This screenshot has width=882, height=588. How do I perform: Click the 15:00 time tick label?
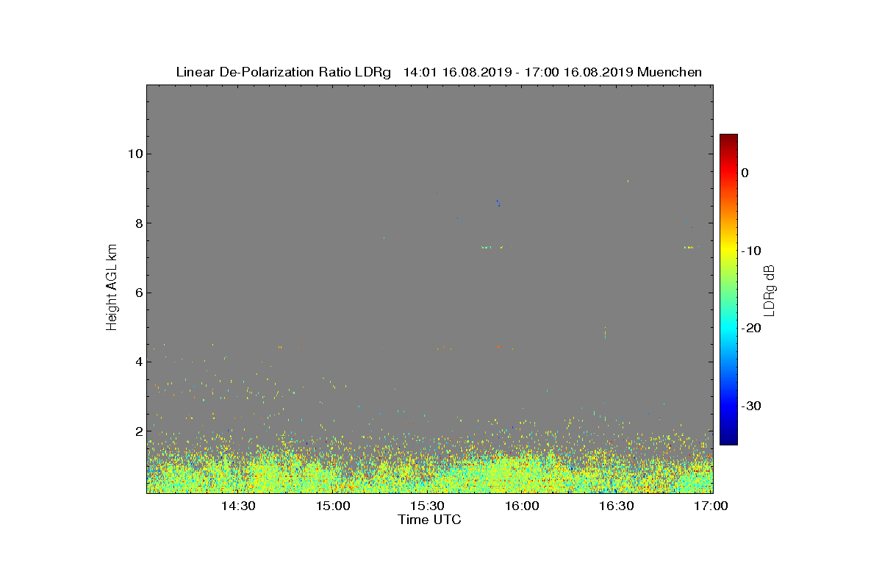point(333,506)
